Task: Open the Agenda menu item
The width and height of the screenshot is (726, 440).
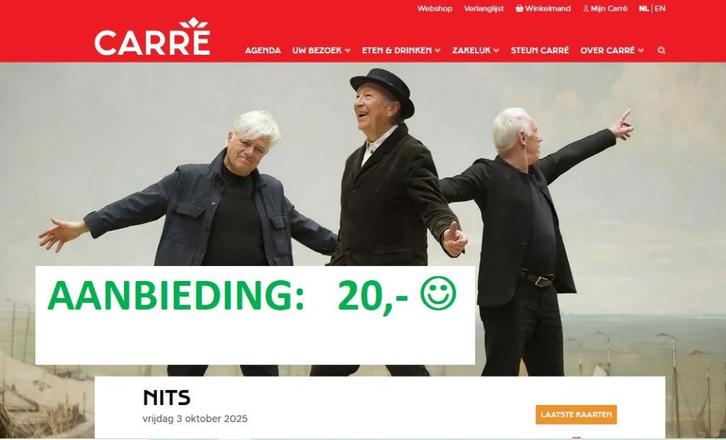Action: point(263,50)
